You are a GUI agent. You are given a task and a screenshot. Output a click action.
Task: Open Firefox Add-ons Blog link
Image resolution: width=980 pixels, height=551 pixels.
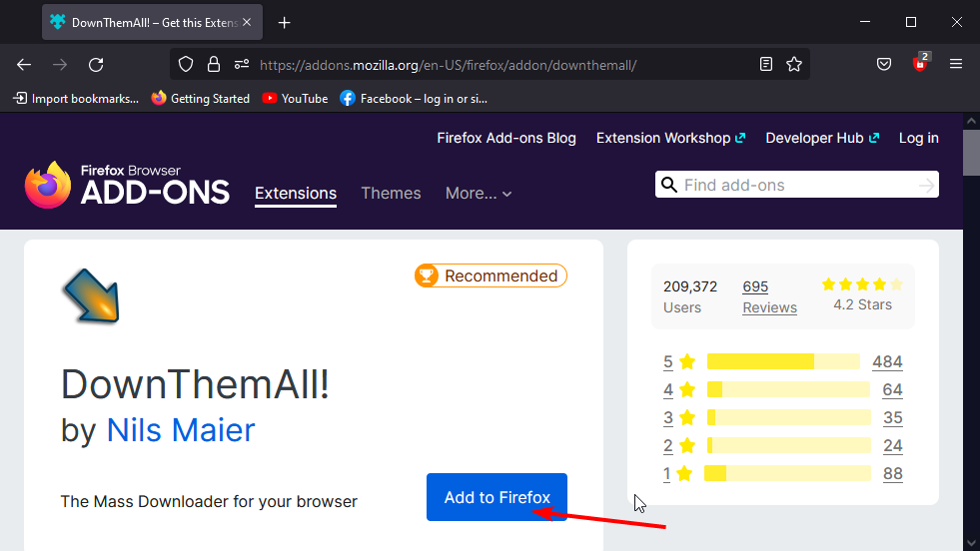tap(506, 138)
